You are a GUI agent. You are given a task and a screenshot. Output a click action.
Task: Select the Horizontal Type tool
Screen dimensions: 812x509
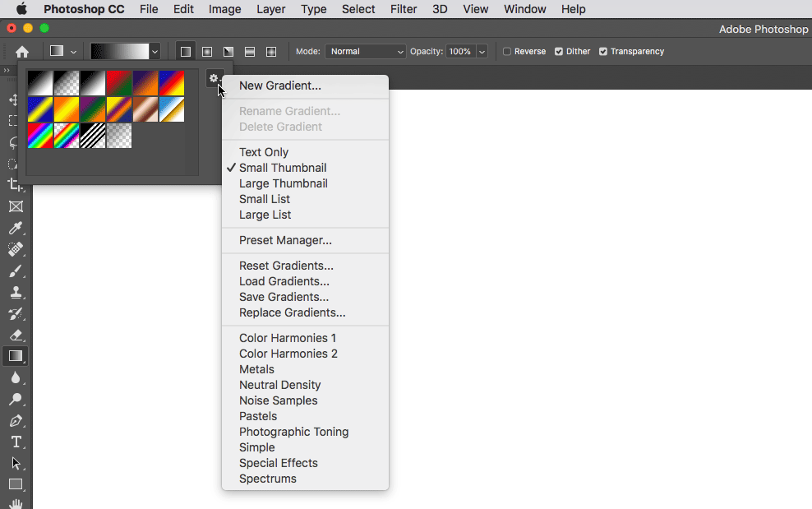point(16,442)
